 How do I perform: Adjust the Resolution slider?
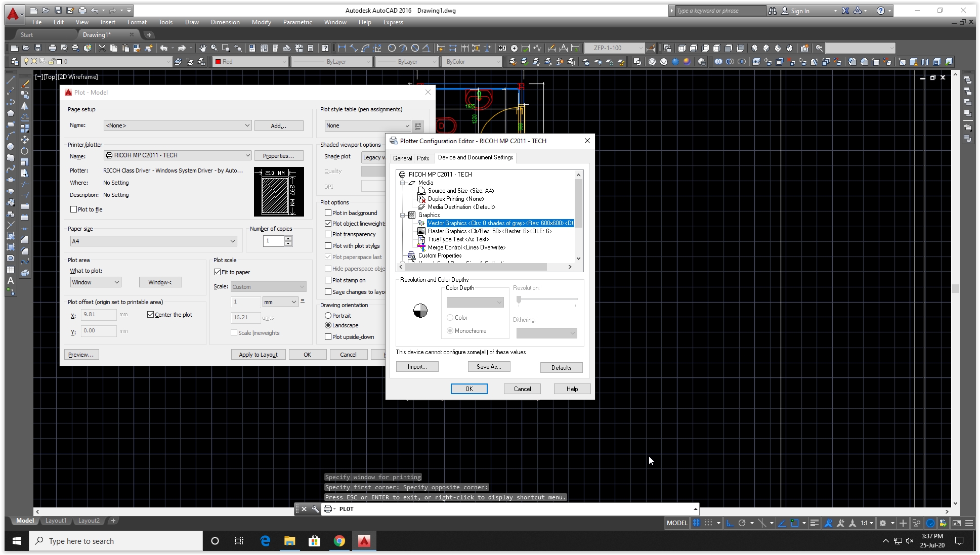coord(519,300)
